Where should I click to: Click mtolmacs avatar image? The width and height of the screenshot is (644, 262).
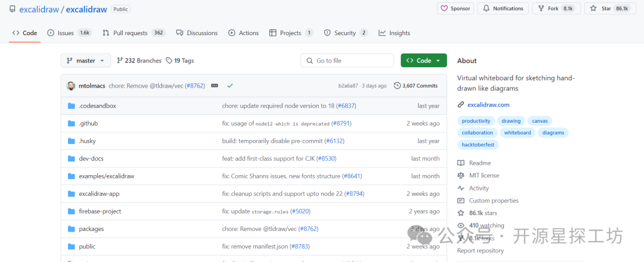click(70, 86)
